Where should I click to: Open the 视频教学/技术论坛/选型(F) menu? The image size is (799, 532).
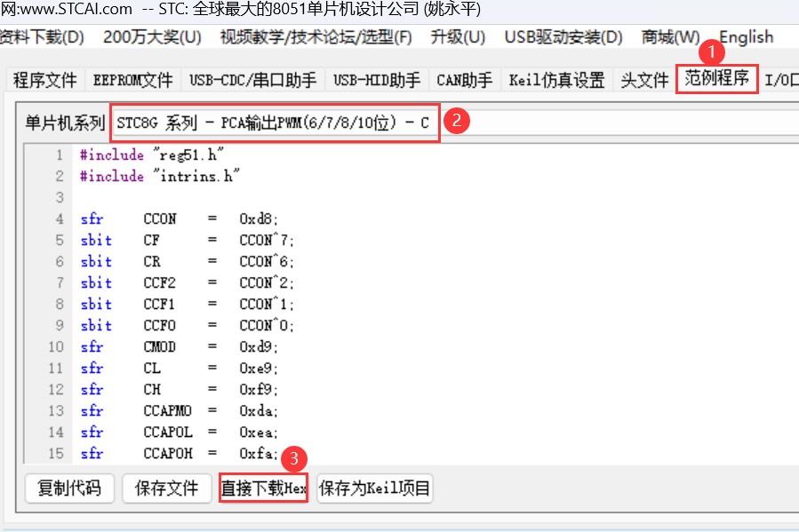tap(316, 37)
